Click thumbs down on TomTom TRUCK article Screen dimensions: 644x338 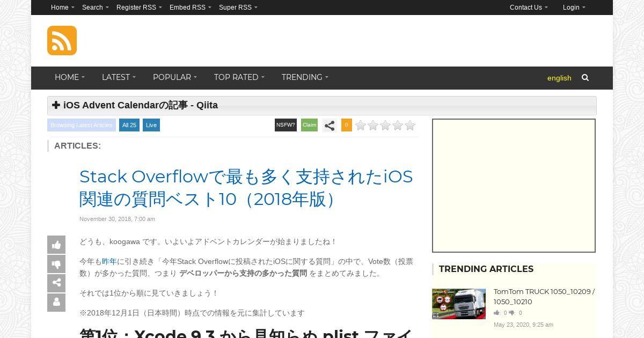coord(512,313)
